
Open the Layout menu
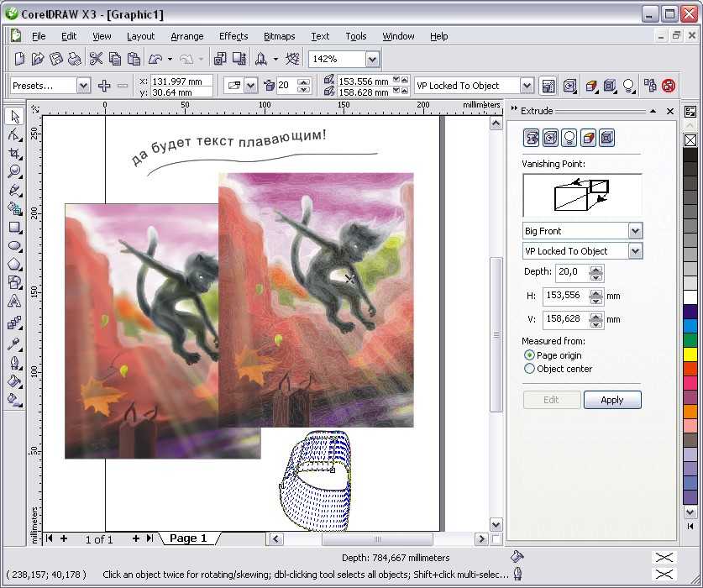pos(140,36)
